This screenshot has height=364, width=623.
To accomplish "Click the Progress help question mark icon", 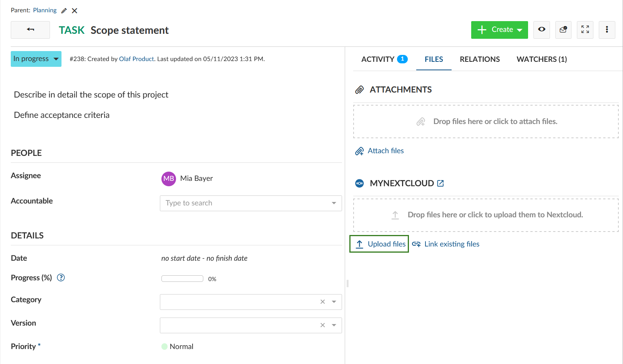I will pyautogui.click(x=61, y=278).
